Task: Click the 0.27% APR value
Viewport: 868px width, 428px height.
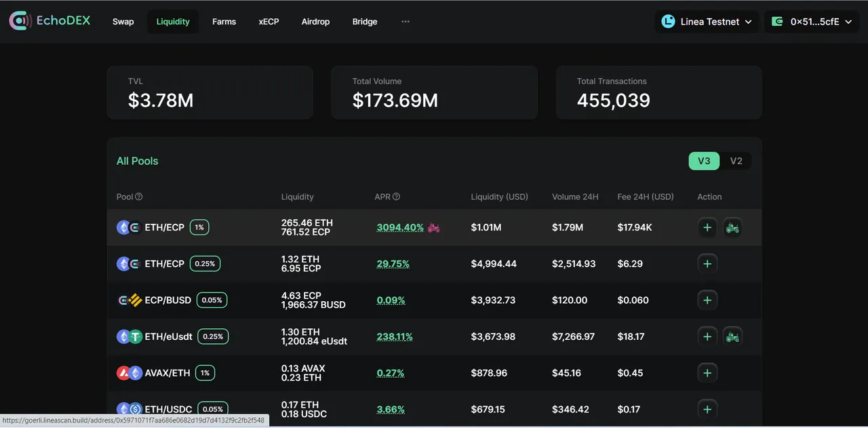Action: tap(391, 373)
